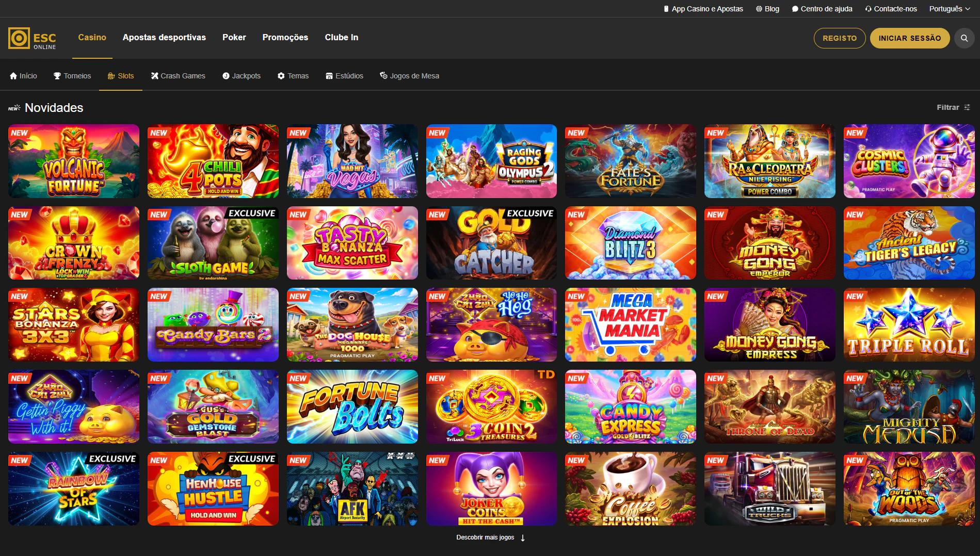The image size is (980, 556).
Task: Open the Wild Trucks game
Action: pyautogui.click(x=770, y=488)
